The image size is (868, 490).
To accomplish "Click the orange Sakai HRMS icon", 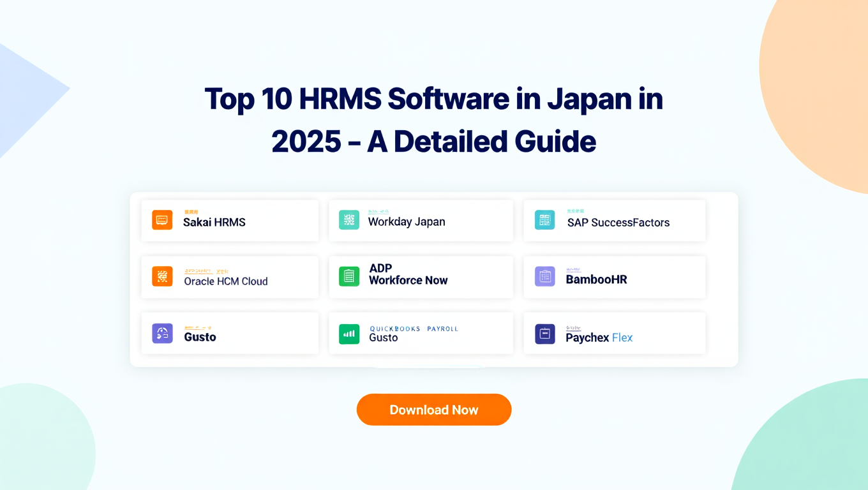I will 162,220.
